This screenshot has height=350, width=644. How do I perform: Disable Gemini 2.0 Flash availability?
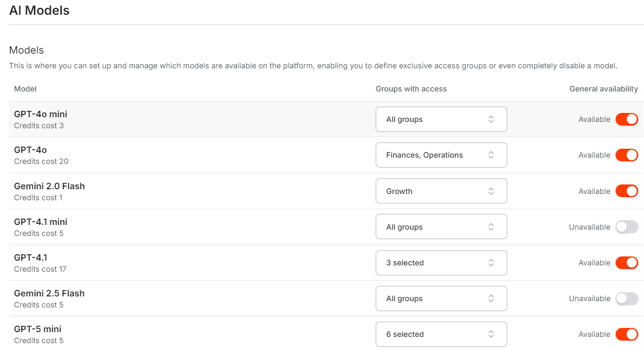(627, 191)
